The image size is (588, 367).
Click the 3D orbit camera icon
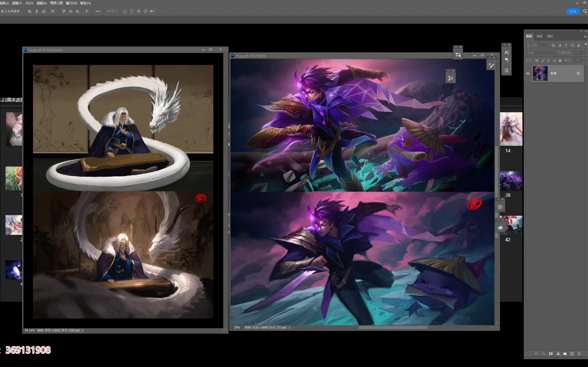tap(125, 11)
